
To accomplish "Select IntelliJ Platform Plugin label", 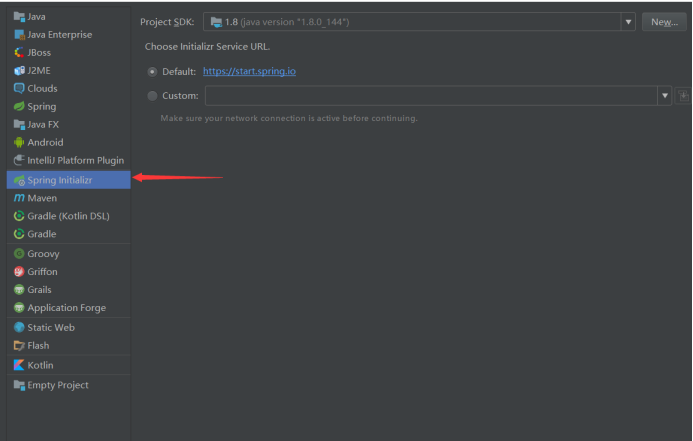I will click(76, 160).
